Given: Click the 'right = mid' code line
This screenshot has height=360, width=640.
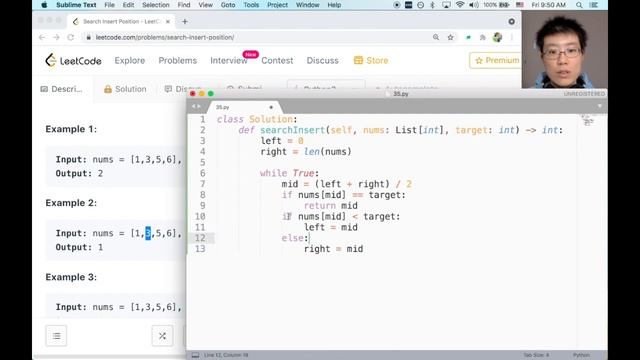Looking at the screenshot, I should point(333,249).
